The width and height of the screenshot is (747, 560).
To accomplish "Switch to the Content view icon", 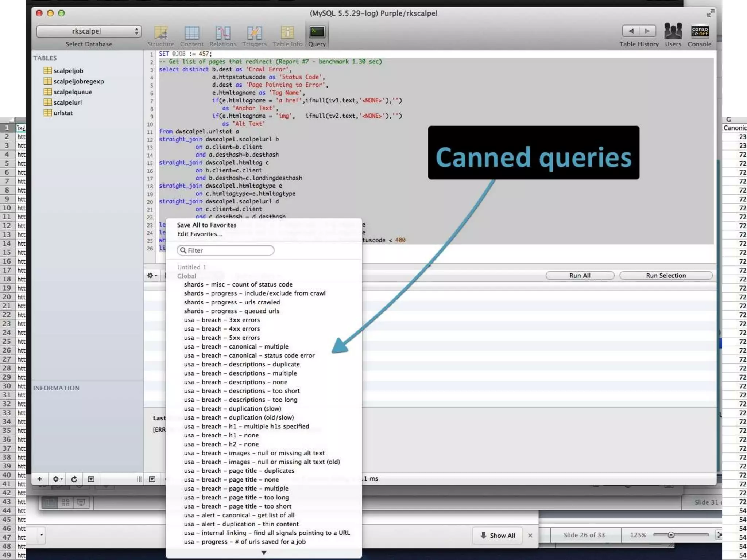I will (x=191, y=33).
